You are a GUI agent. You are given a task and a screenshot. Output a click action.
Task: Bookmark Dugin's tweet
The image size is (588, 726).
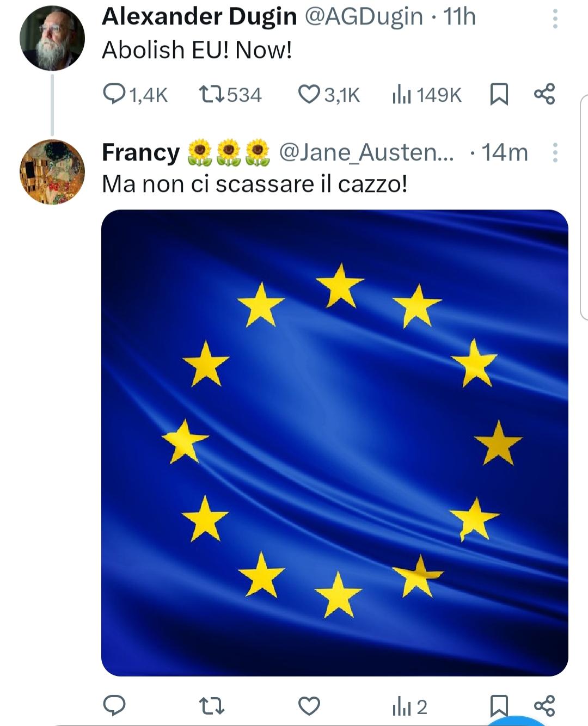click(499, 94)
